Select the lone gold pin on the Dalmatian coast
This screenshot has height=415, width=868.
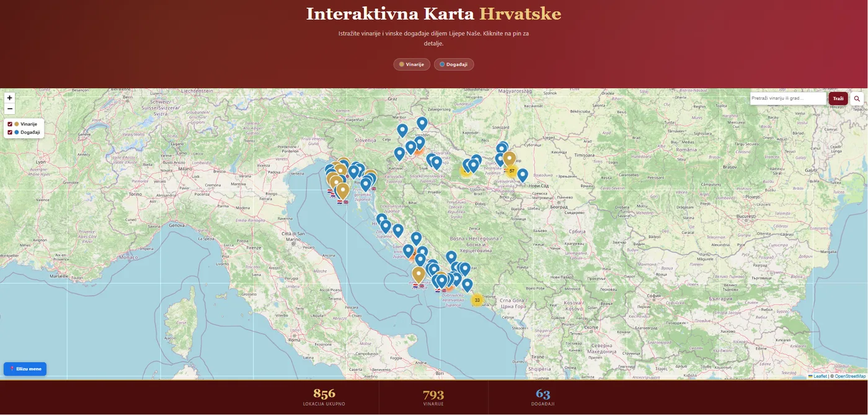click(418, 274)
